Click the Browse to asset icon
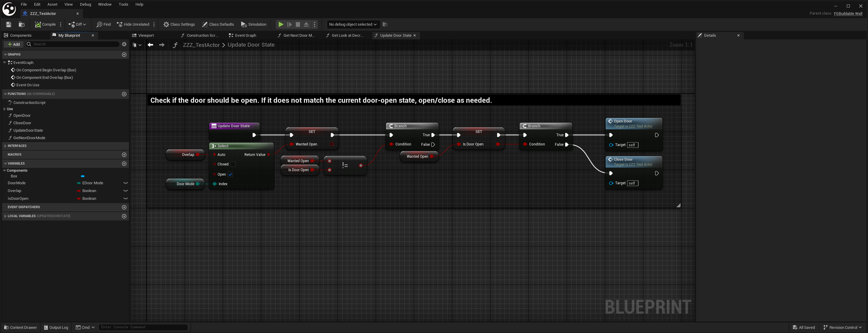Screen dimensions: 868x333 [x=21, y=24]
